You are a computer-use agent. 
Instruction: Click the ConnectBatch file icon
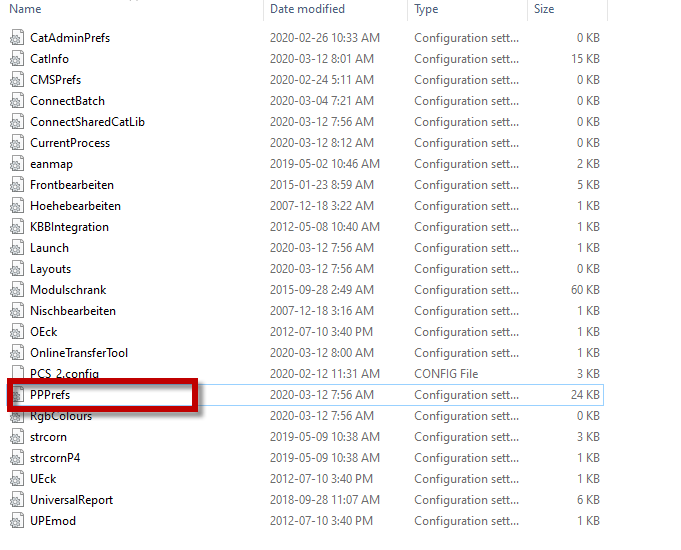click(17, 101)
